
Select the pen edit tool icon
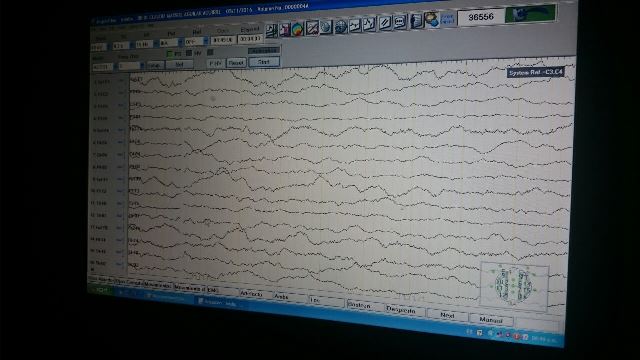385,23
